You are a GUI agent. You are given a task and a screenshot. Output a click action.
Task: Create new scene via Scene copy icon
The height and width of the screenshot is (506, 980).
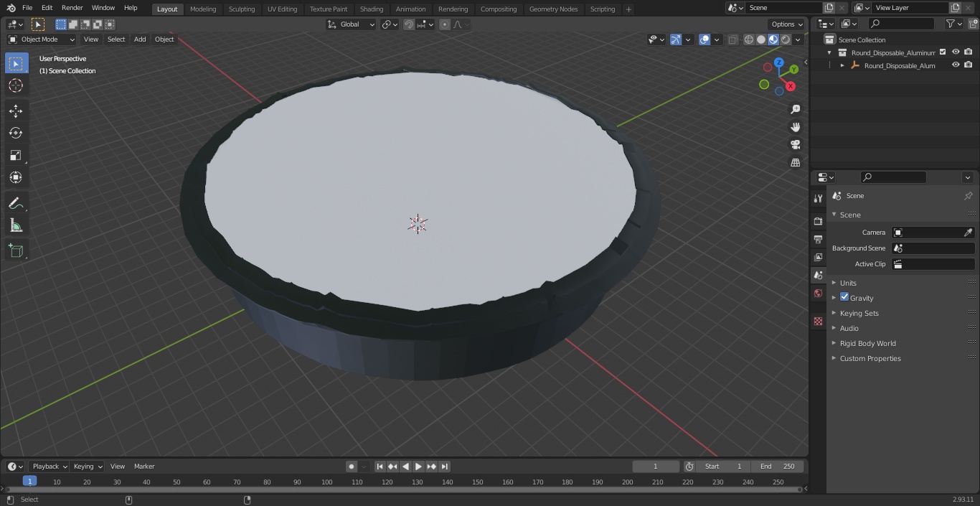click(829, 8)
